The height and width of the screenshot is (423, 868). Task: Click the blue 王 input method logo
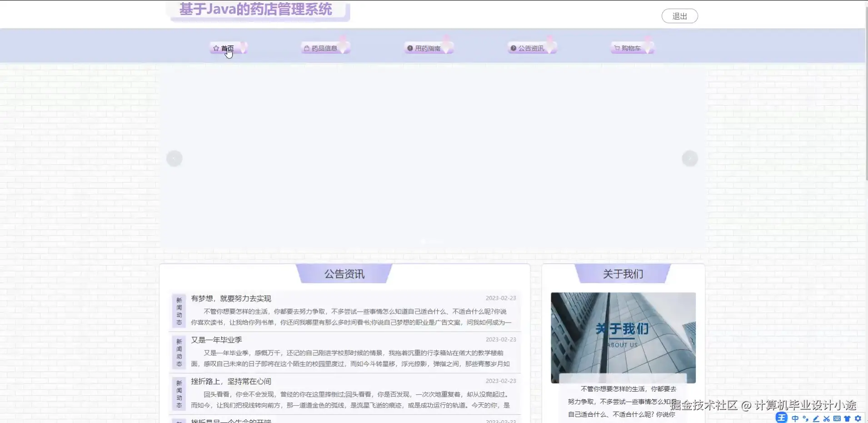tap(781, 418)
